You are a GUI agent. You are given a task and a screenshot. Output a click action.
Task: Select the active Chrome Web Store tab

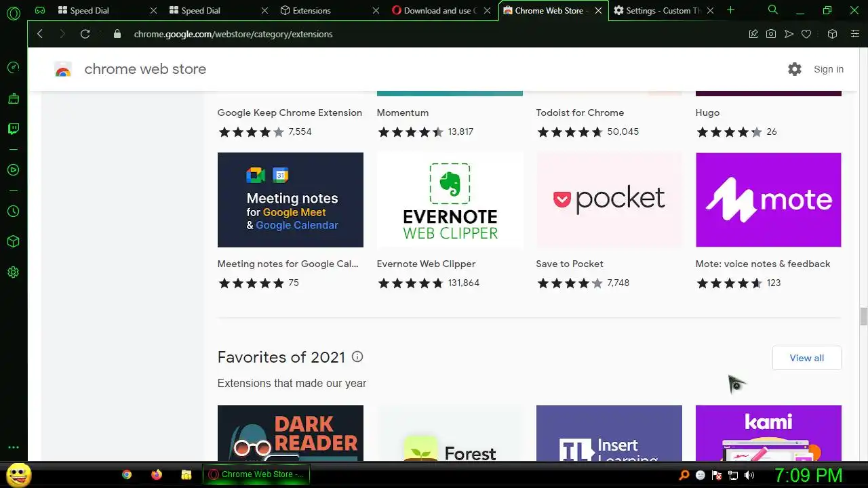pos(552,11)
